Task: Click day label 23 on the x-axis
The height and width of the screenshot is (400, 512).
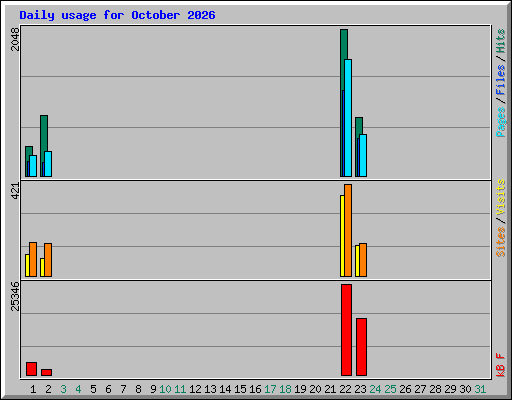Action: pyautogui.click(x=360, y=389)
